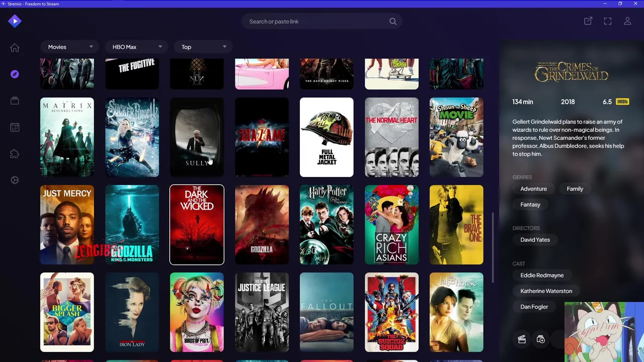Open the user profile icon

pos(627,21)
